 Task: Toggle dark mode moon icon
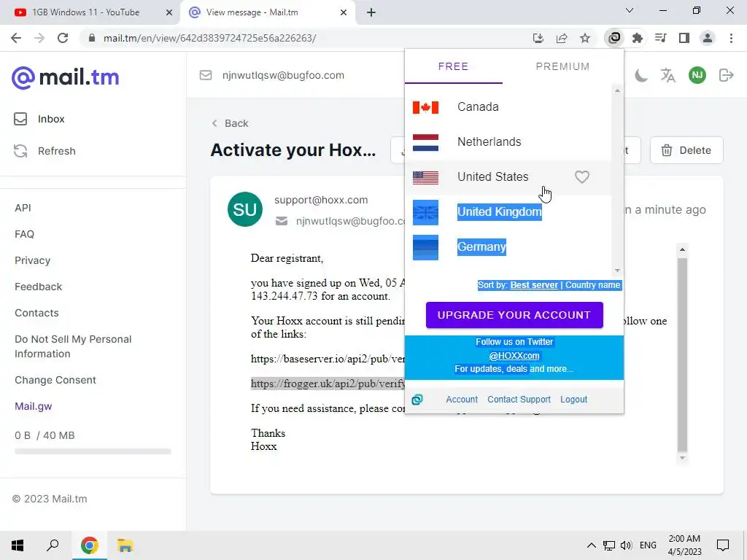click(640, 75)
